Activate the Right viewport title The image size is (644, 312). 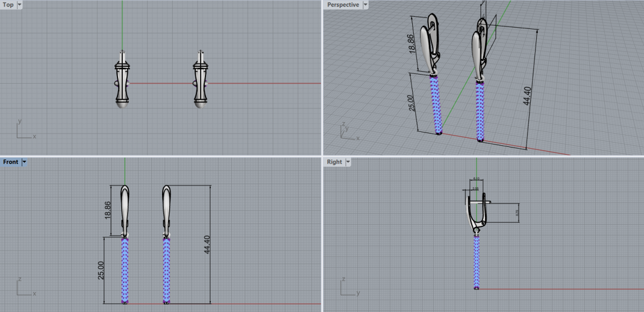pos(334,162)
